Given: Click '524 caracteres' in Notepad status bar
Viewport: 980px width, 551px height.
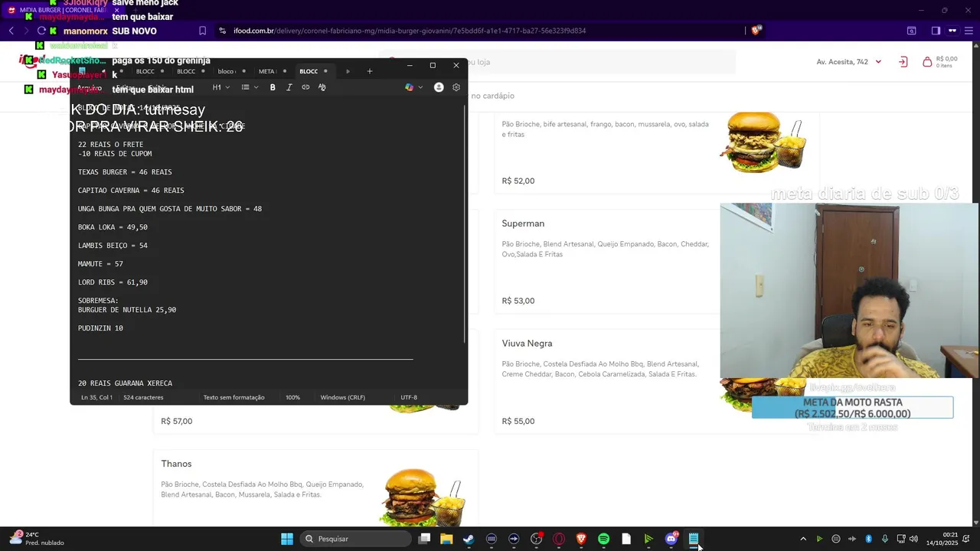Looking at the screenshot, I should click(x=143, y=397).
